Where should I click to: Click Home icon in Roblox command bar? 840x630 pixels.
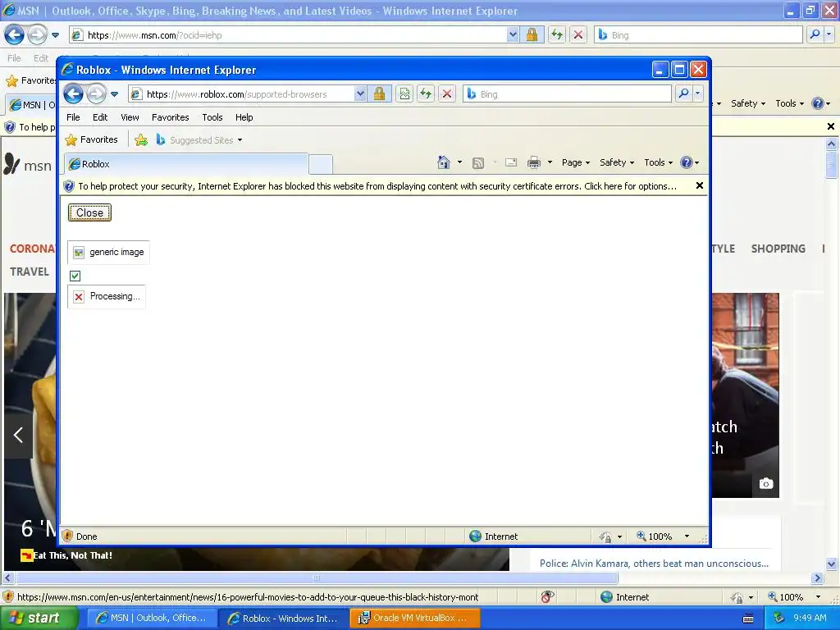pos(444,162)
